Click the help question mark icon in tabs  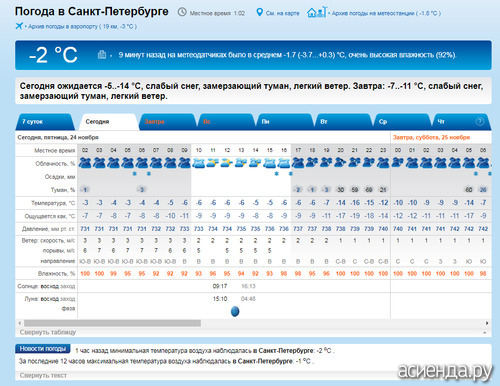[479, 122]
